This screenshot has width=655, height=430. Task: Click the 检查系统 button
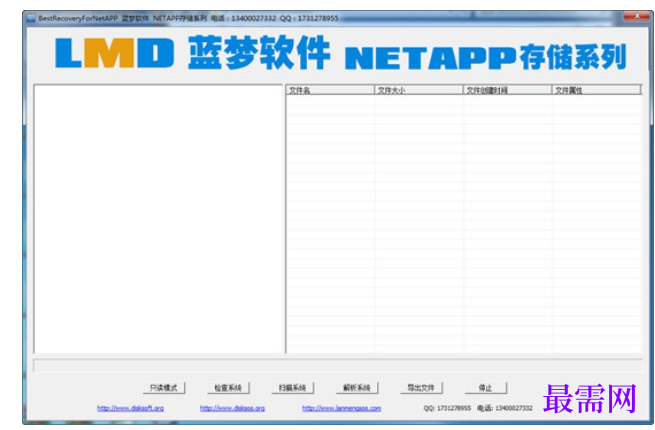228,388
